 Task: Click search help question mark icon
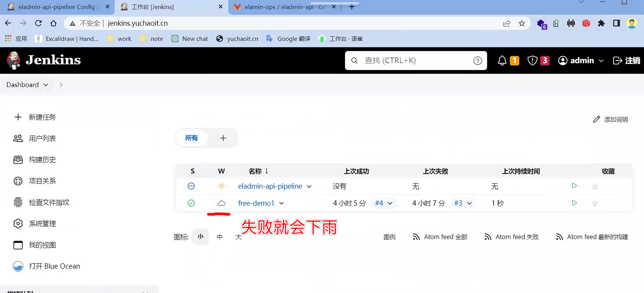tap(478, 61)
